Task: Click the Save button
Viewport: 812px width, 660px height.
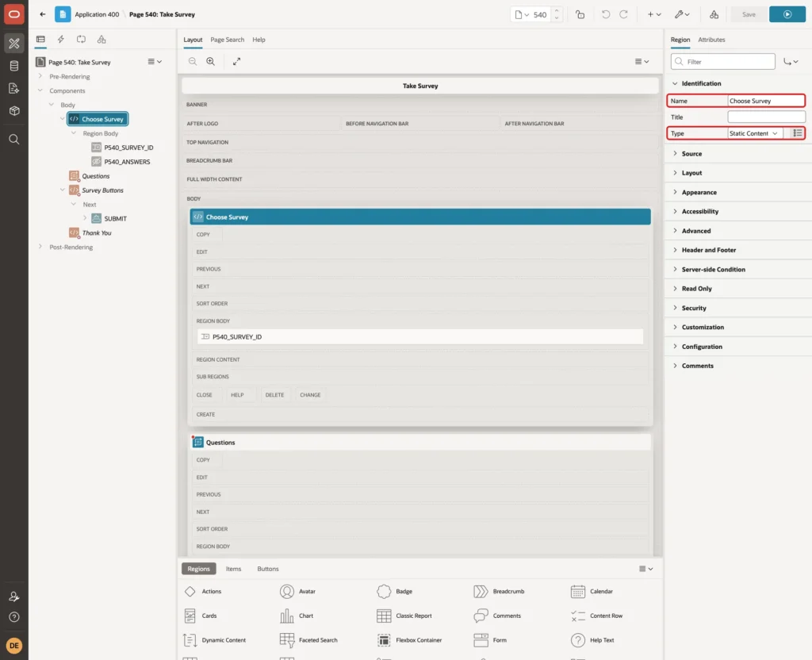Action: 749,14
